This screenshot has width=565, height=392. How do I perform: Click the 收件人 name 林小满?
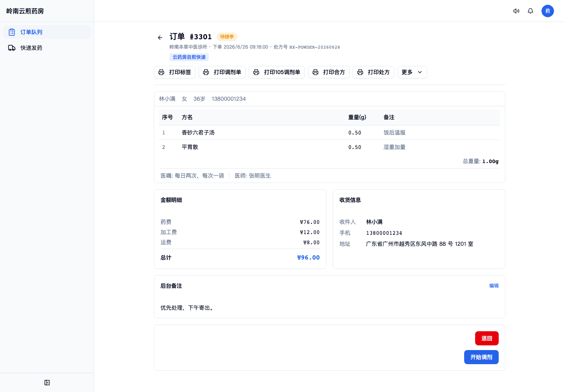point(374,222)
